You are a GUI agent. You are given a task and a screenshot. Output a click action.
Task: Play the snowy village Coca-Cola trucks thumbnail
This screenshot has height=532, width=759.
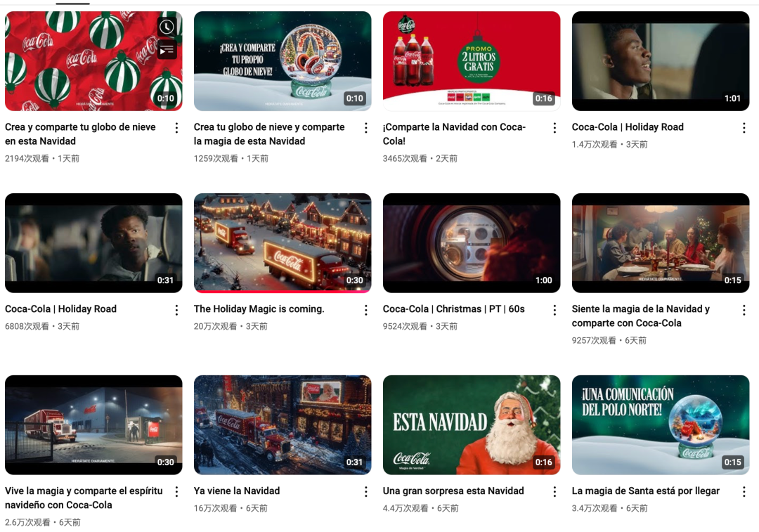tap(283, 243)
